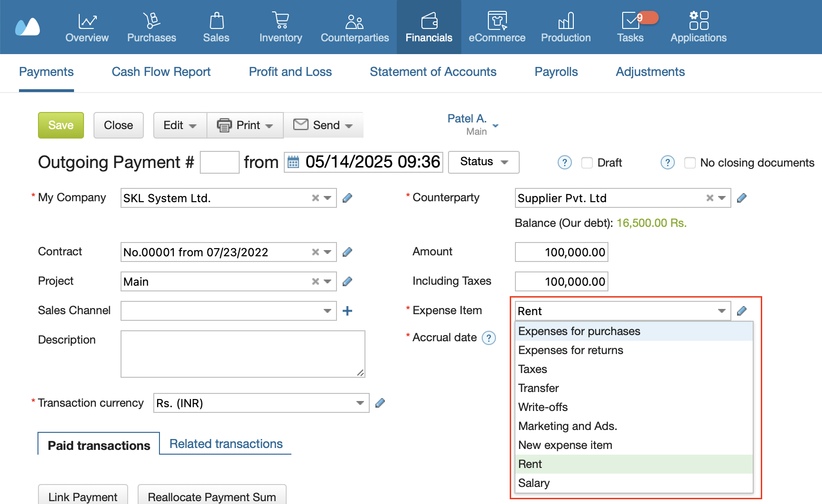The height and width of the screenshot is (504, 822).
Task: Open the Counterparties section
Action: (x=355, y=27)
